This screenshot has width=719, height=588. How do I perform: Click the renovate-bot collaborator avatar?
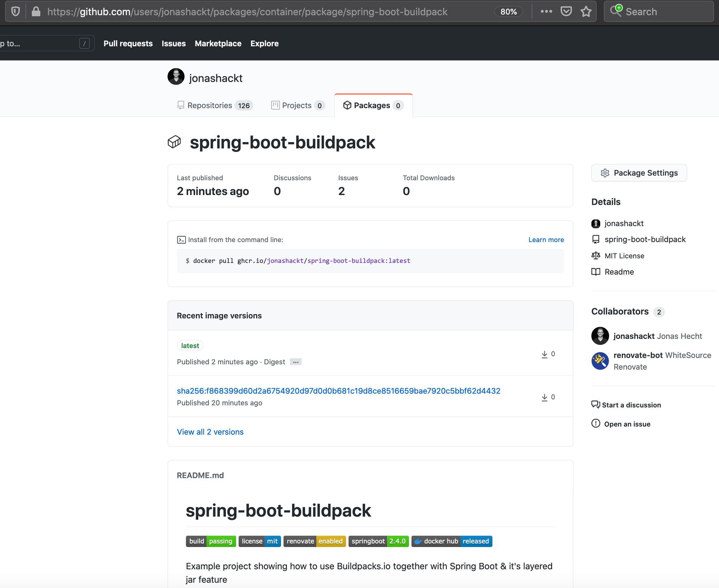[x=600, y=361]
